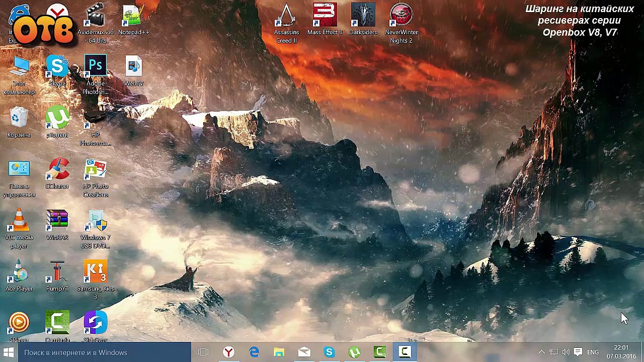This screenshot has height=362, width=644.
Task: Launch Microsoft Edge from the taskbar
Action: (254, 352)
